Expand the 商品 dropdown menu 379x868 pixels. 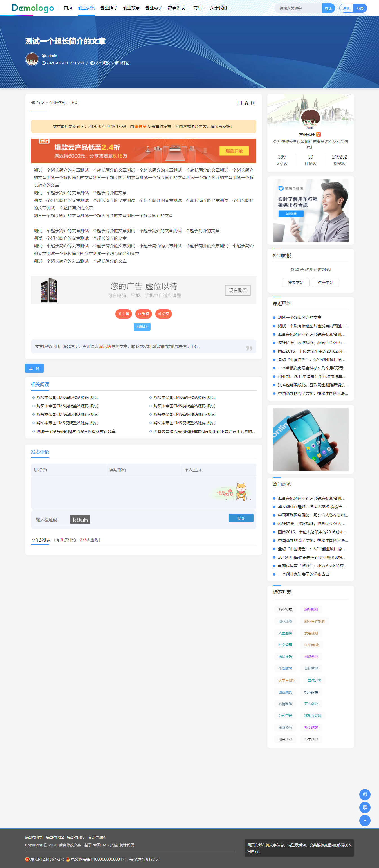(199, 8)
